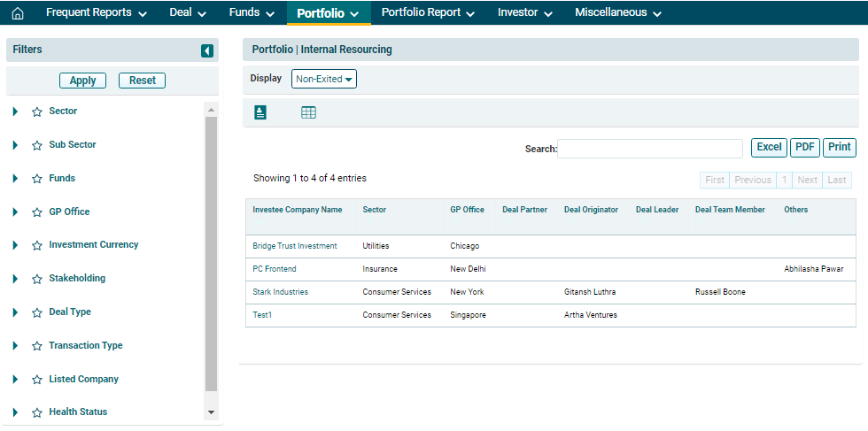
Task: Click the filter list scrollbar down arrow
Action: 211,412
